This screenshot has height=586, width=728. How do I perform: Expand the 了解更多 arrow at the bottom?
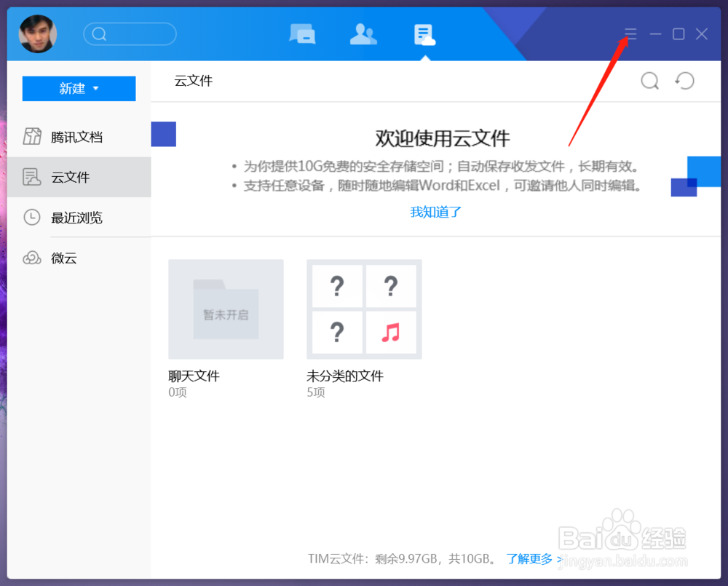click(x=559, y=558)
